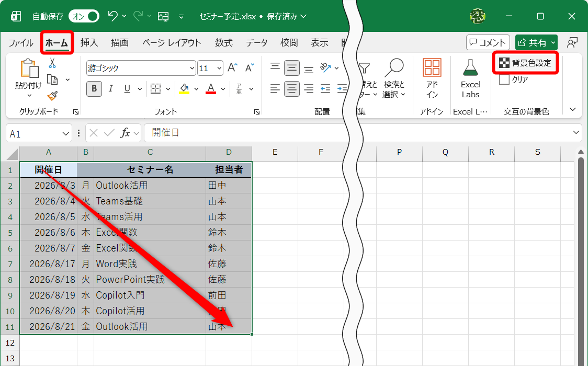Click the person feedback icon at top right
The height and width of the screenshot is (366, 588).
pyautogui.click(x=572, y=42)
